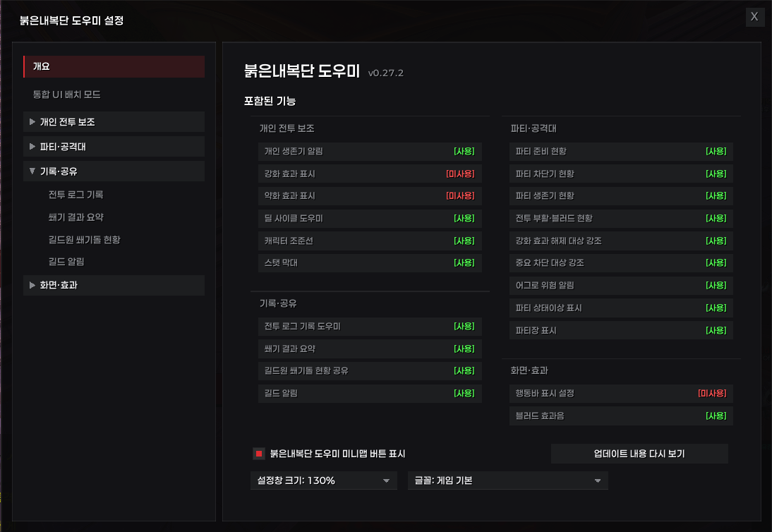Collapse the 기록·공유 sidebar section
The width and height of the screenshot is (772, 532).
[114, 171]
